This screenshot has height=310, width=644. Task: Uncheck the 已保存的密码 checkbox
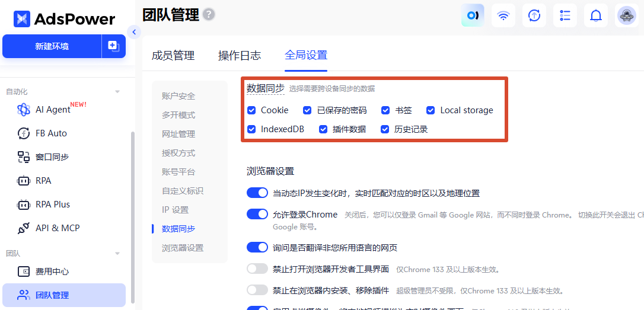(307, 110)
